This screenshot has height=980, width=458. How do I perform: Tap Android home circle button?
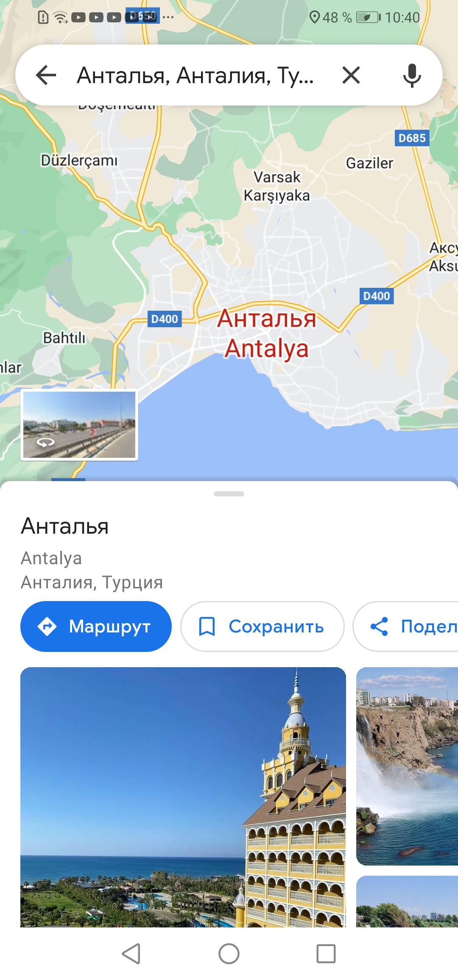pos(229,954)
